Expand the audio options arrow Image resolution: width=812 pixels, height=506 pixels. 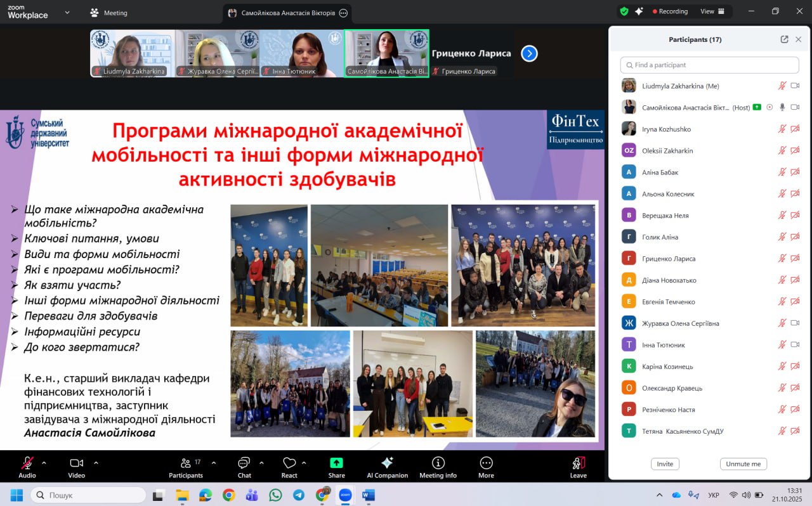(44, 463)
